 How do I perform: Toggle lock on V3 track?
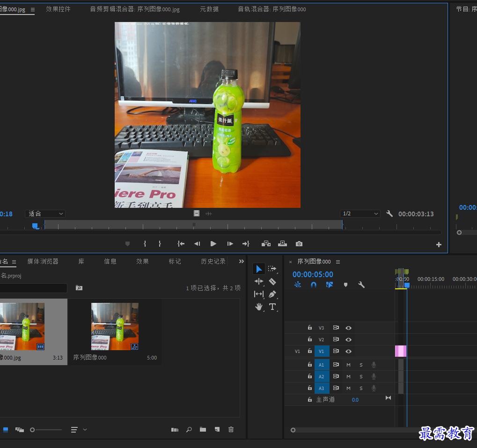[310, 328]
